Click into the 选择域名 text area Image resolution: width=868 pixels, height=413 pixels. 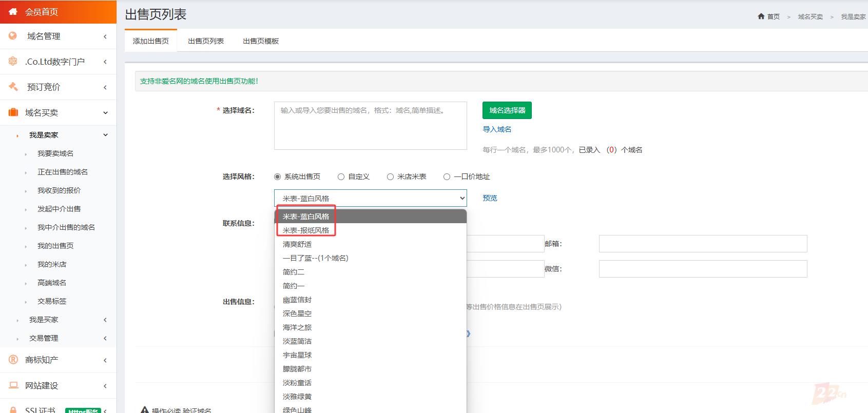[x=370, y=126]
